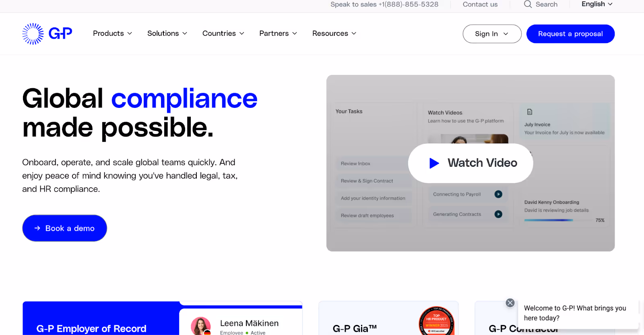Click Book a demo button

64,228
